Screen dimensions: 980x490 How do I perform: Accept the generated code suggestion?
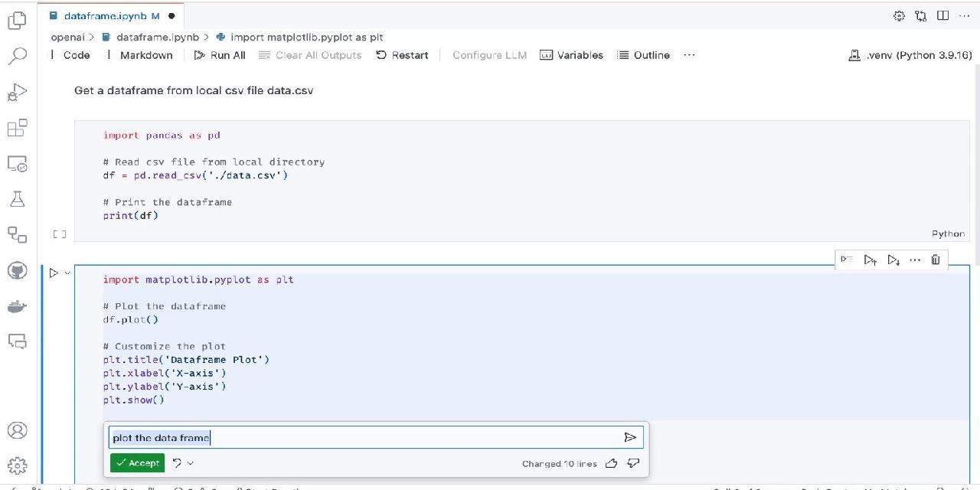[137, 462]
